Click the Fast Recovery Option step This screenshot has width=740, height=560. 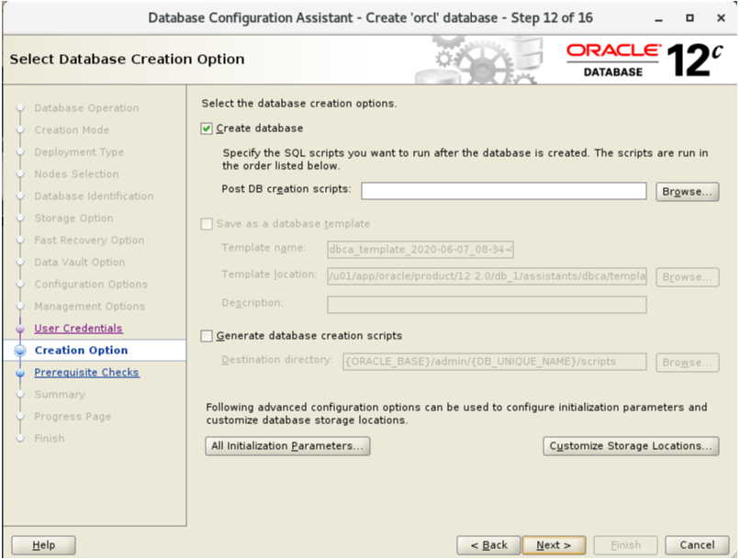pos(89,241)
